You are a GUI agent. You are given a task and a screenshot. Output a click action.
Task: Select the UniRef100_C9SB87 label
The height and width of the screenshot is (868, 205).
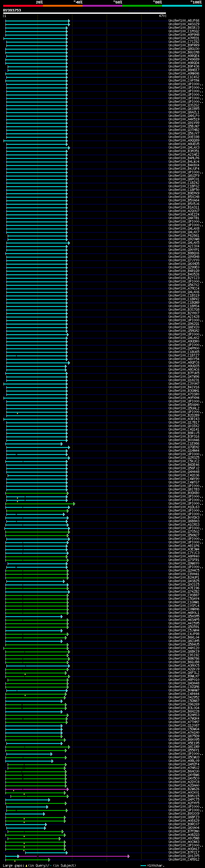coord(184,595)
